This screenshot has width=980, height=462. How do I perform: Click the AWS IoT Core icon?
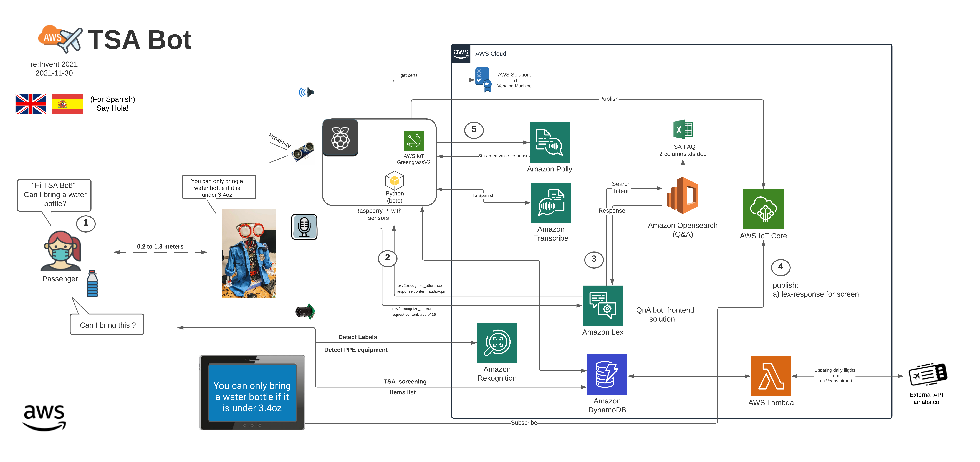(763, 209)
